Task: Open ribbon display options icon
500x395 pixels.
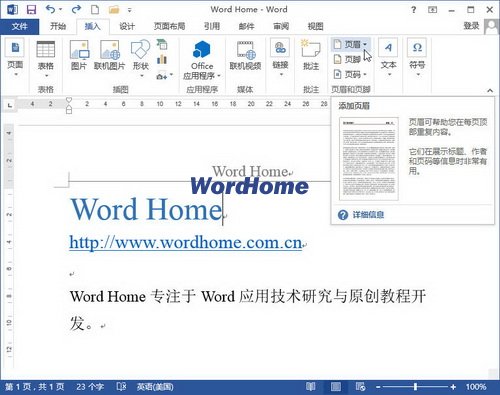Action: click(432, 10)
